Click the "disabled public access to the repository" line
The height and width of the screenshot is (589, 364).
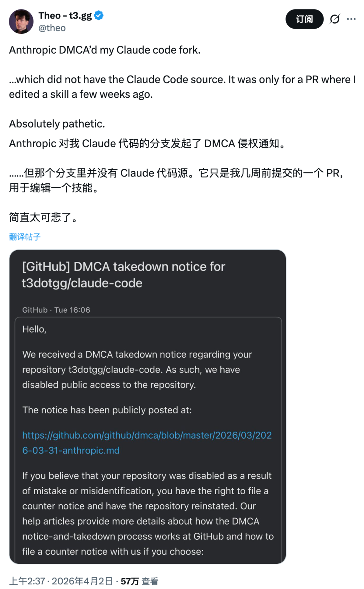point(109,385)
